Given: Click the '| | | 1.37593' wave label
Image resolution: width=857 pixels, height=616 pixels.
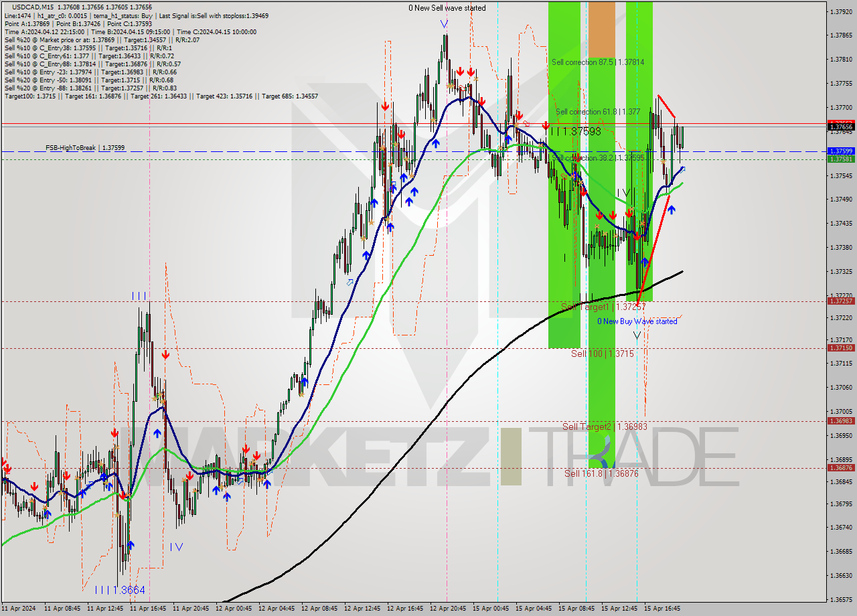Looking at the screenshot, I should point(575,131).
